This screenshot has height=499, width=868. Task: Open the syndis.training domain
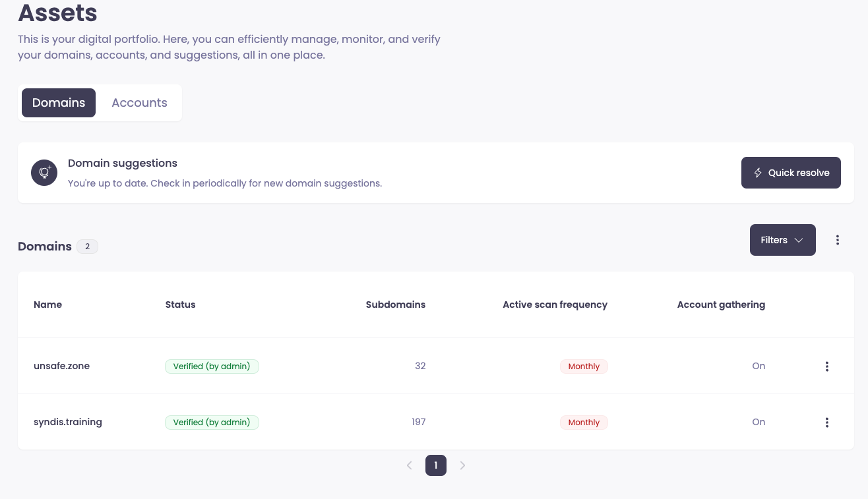(68, 422)
